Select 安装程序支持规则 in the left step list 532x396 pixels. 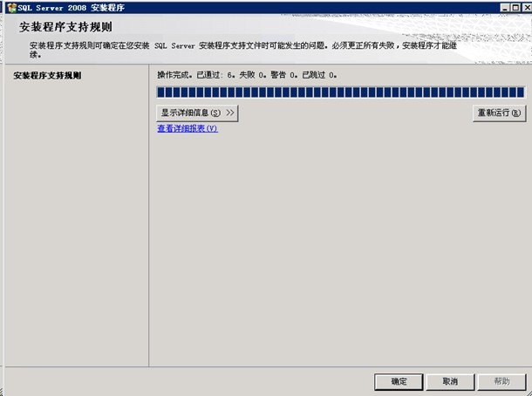47,75
